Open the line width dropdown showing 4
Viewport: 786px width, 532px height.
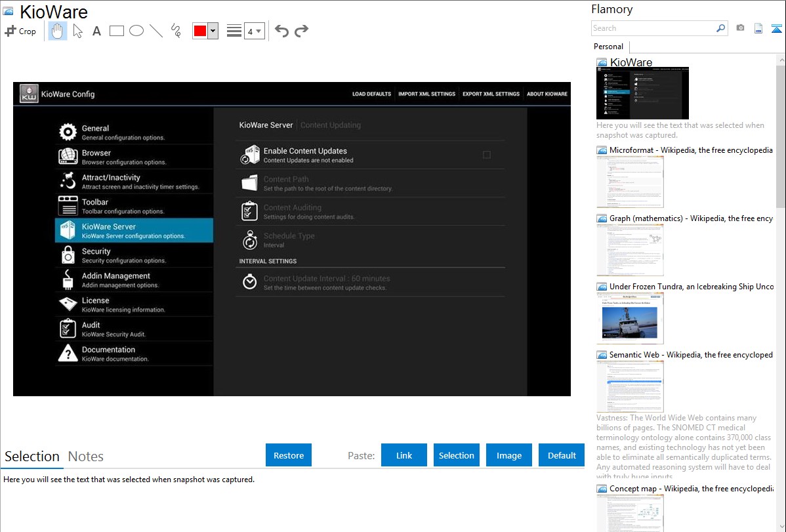255,31
